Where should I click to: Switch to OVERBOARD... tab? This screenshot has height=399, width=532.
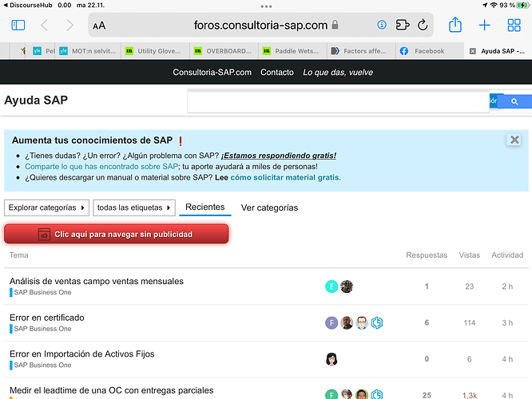point(224,51)
